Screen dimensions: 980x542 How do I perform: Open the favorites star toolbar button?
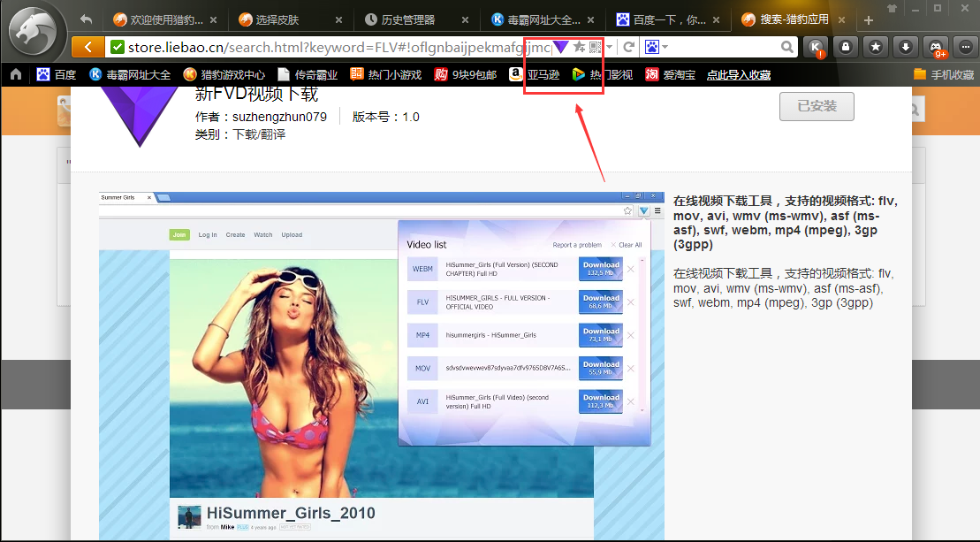[x=876, y=47]
